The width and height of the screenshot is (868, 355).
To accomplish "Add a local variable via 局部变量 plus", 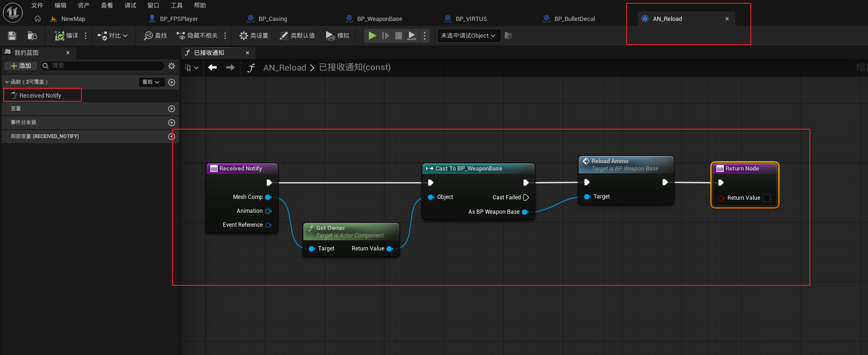I will pyautogui.click(x=172, y=137).
